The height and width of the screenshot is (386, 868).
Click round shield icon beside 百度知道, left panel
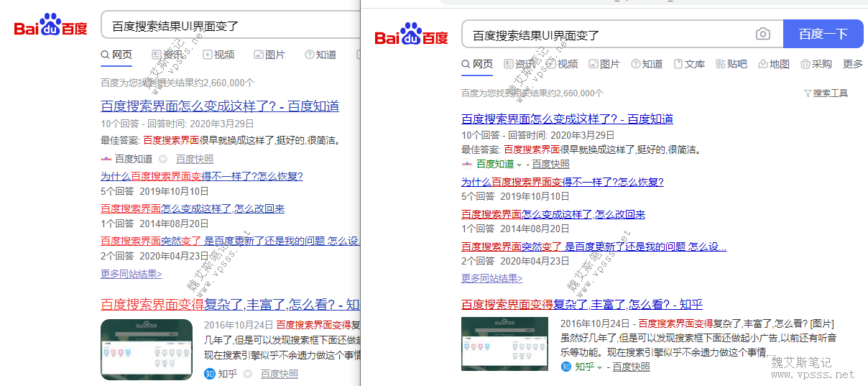click(x=162, y=160)
